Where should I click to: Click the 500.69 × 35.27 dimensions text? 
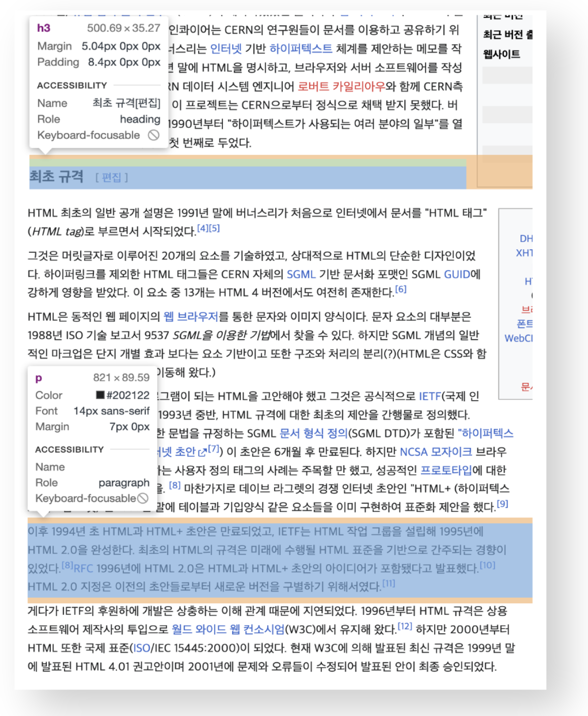[x=124, y=28]
